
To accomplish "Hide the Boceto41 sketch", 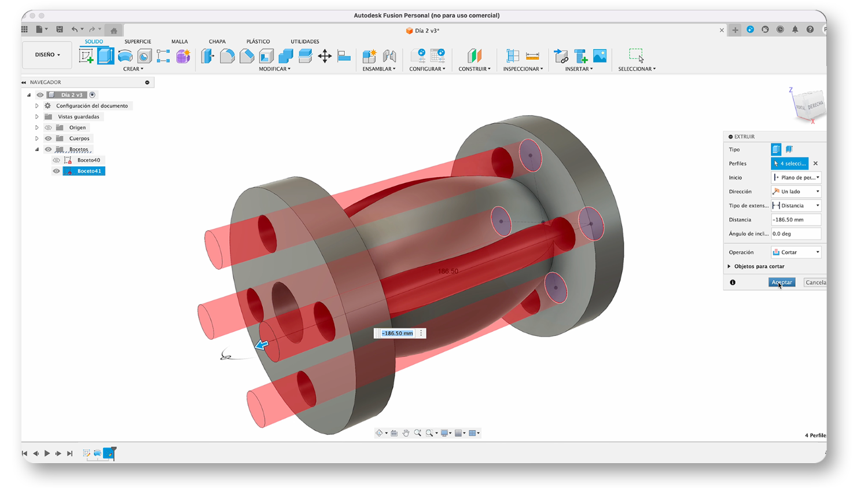I will [x=56, y=171].
